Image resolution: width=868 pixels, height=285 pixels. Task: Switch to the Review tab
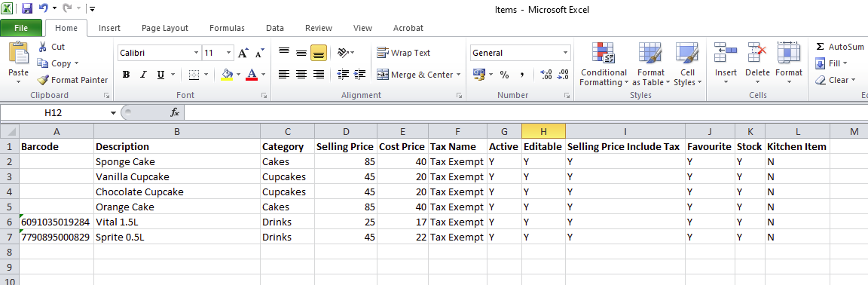[x=318, y=28]
